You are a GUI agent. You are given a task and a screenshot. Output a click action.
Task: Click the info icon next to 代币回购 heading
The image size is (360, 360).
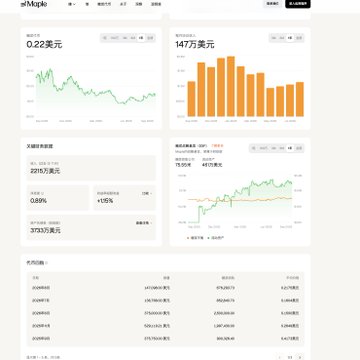[x=46, y=263]
